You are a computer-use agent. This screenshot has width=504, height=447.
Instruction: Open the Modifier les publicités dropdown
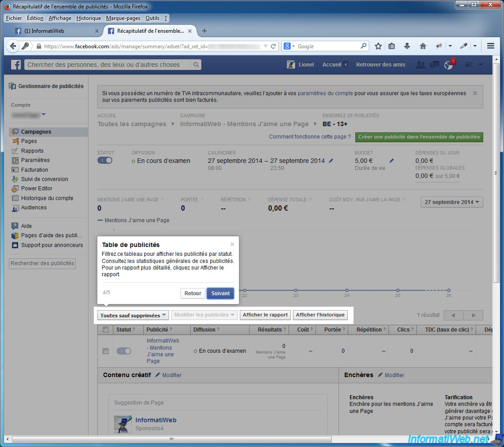point(204,315)
